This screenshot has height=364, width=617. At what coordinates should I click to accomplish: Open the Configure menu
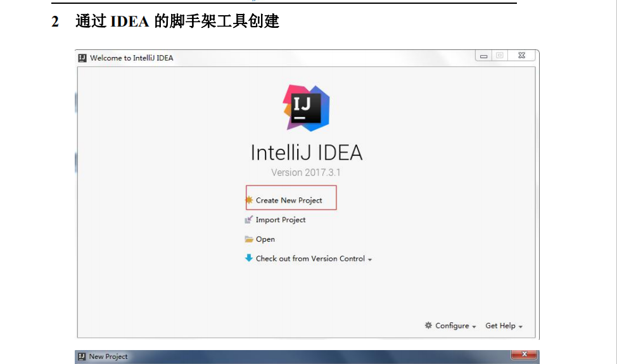455,326
